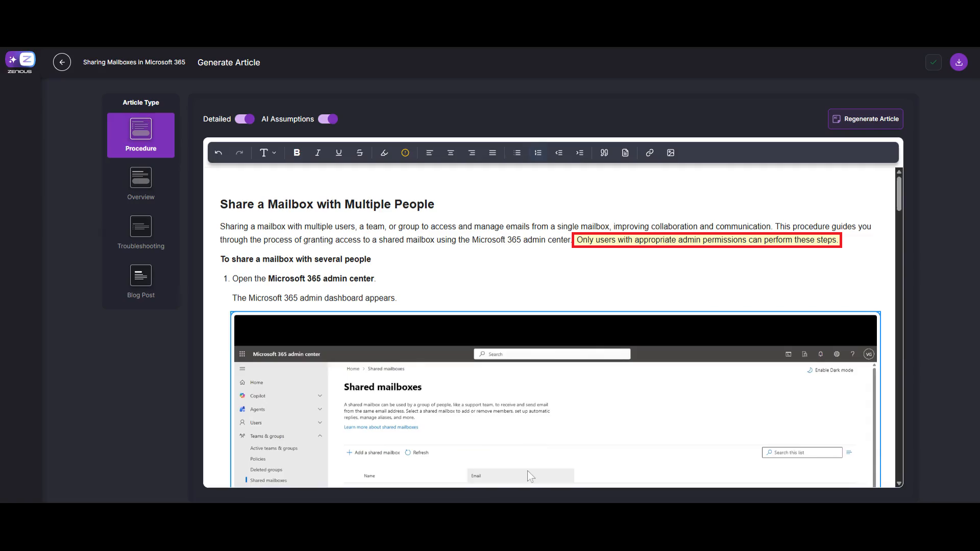Viewport: 980px width, 551px height.
Task: Turn off the Detailed toggle
Action: pos(244,119)
